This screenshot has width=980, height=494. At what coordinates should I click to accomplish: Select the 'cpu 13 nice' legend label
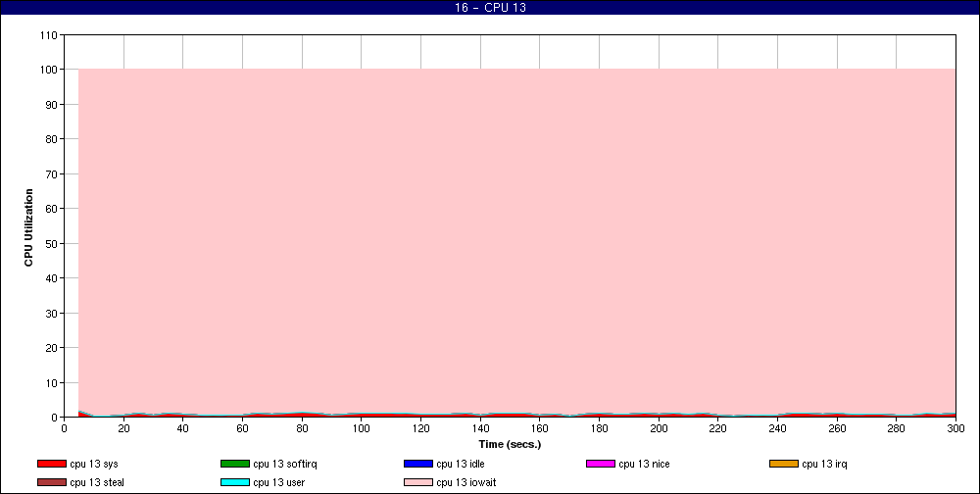(644, 464)
